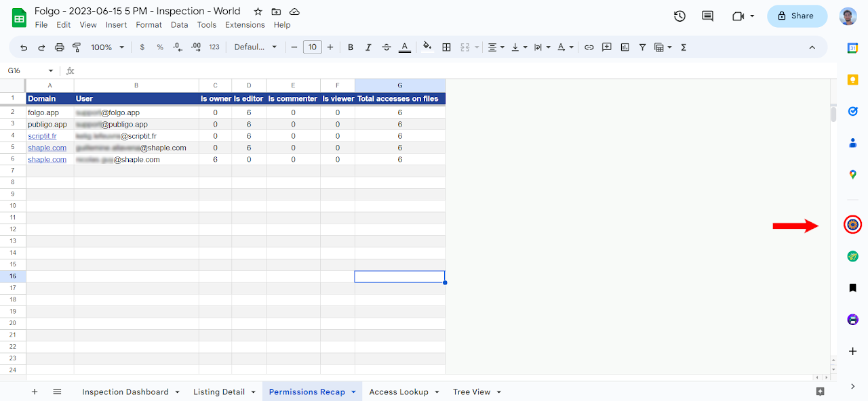Format as currency
The width and height of the screenshot is (868, 401).
click(142, 47)
